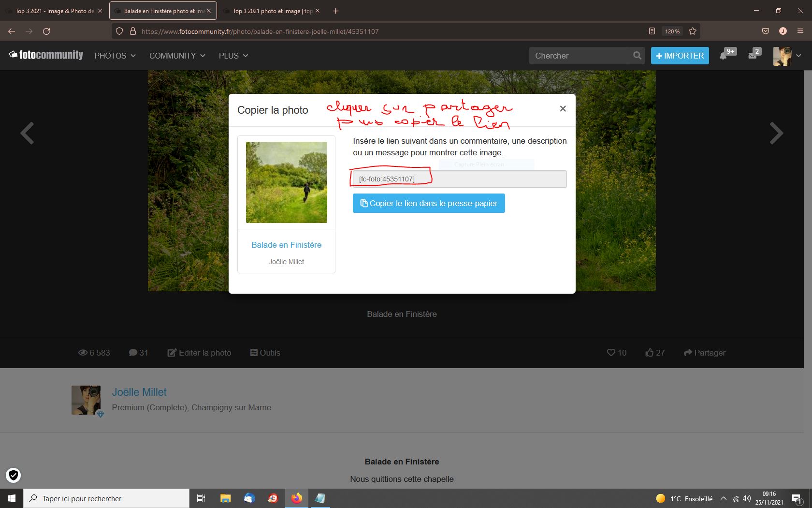
Task: Click the shield badge at page bottom-left
Action: pos(14,476)
